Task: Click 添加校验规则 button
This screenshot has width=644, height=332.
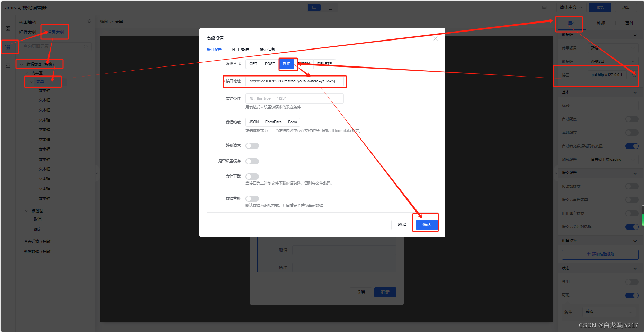Action: point(600,254)
